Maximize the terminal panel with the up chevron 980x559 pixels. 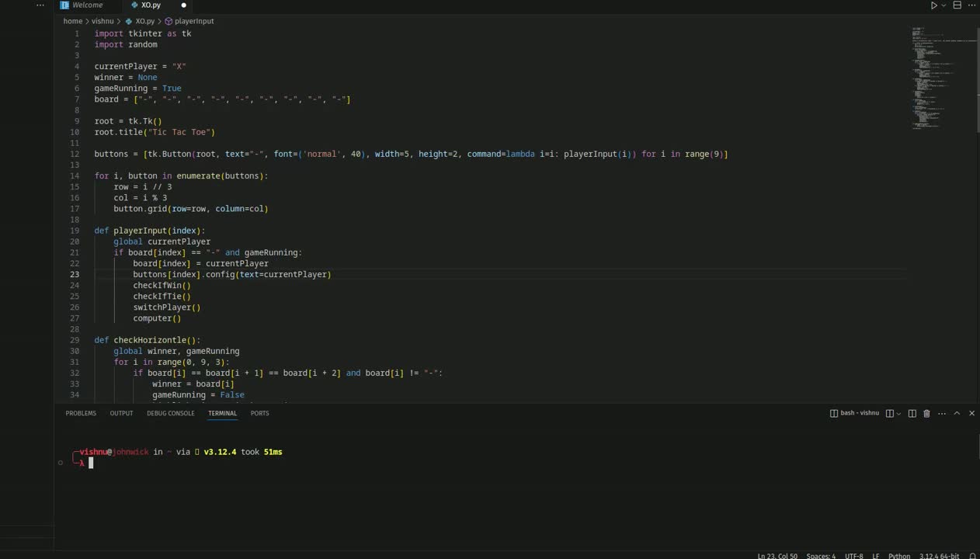pyautogui.click(x=957, y=413)
